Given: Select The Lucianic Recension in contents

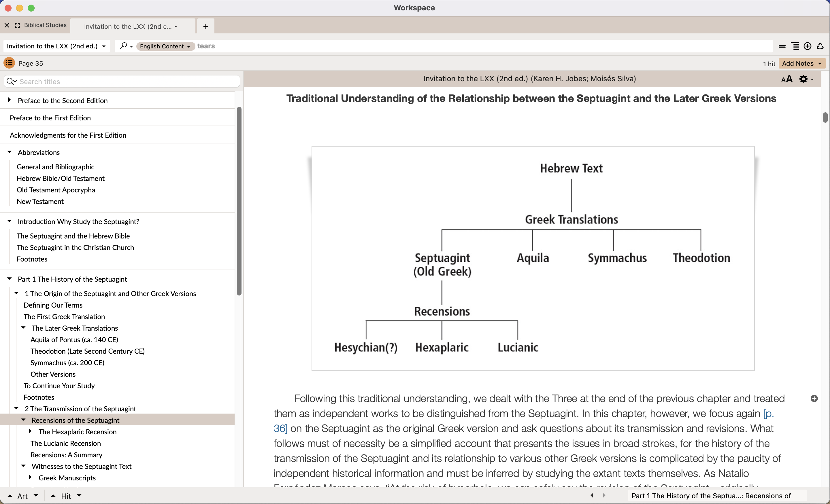Looking at the screenshot, I should point(65,443).
